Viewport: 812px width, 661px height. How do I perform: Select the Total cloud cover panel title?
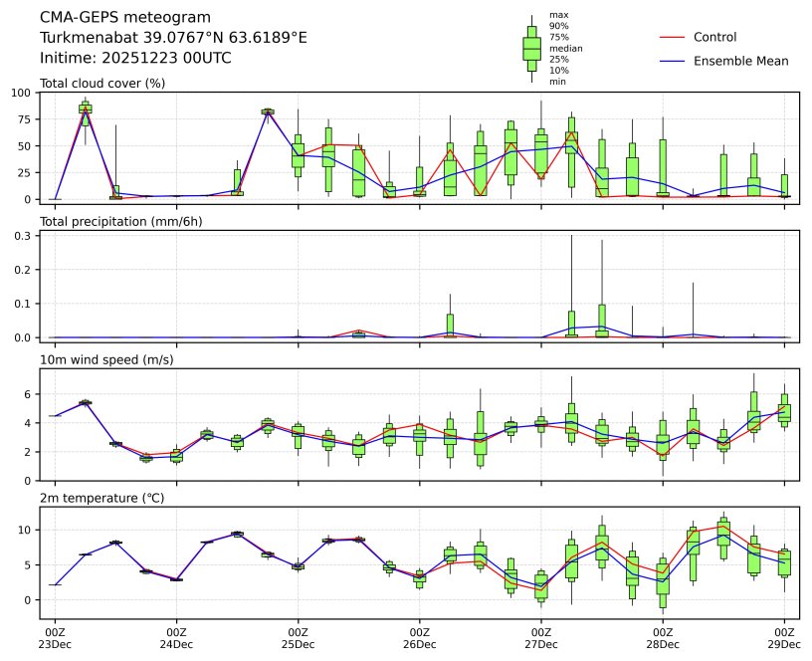(102, 83)
